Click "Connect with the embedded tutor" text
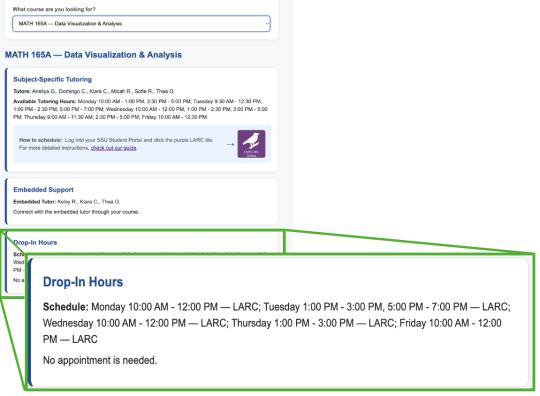 pyautogui.click(x=76, y=212)
